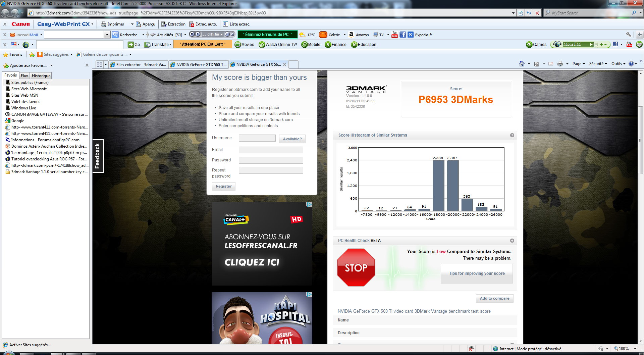The height and width of the screenshot is (355, 644).
Task: Click the Home icon in command bar
Action: (x=522, y=64)
